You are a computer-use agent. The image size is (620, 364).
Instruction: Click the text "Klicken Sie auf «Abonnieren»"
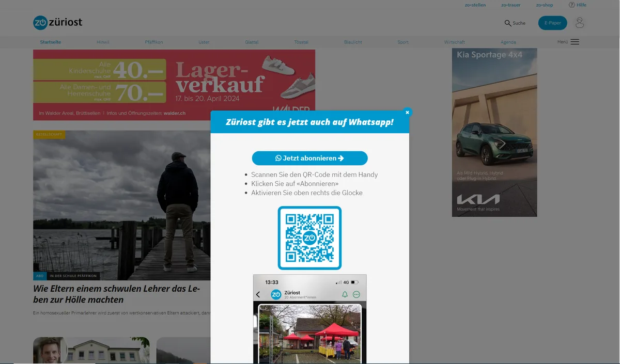(295, 184)
